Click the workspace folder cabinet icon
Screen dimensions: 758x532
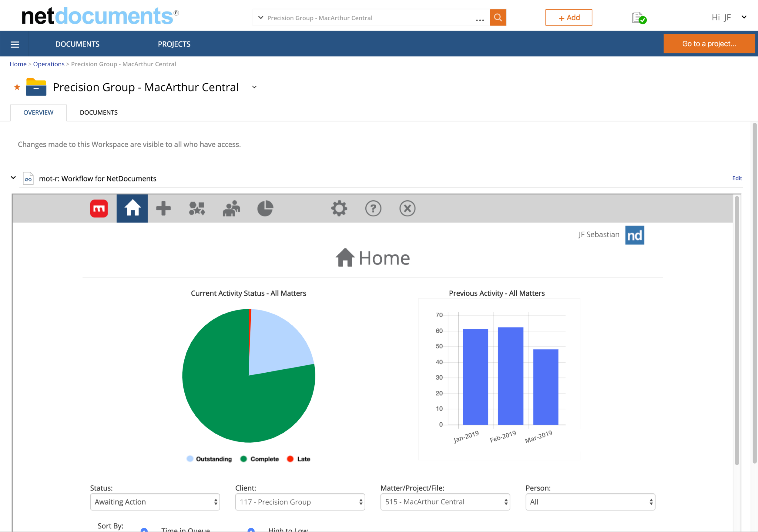pyautogui.click(x=36, y=87)
